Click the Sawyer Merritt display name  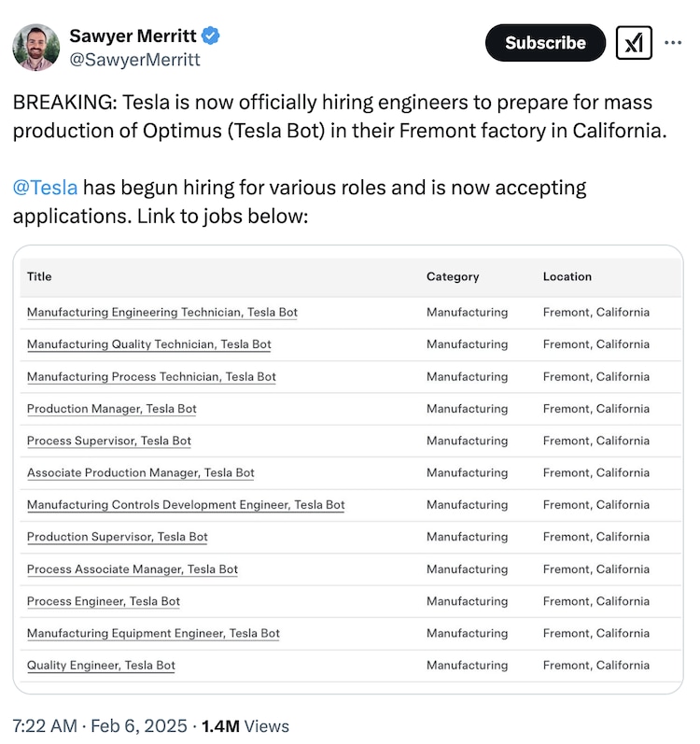[133, 36]
